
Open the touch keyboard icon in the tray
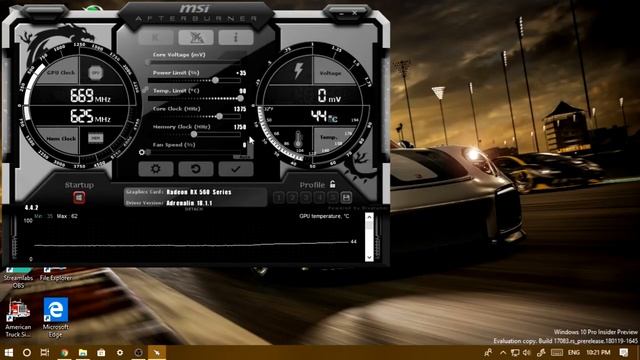557,352
